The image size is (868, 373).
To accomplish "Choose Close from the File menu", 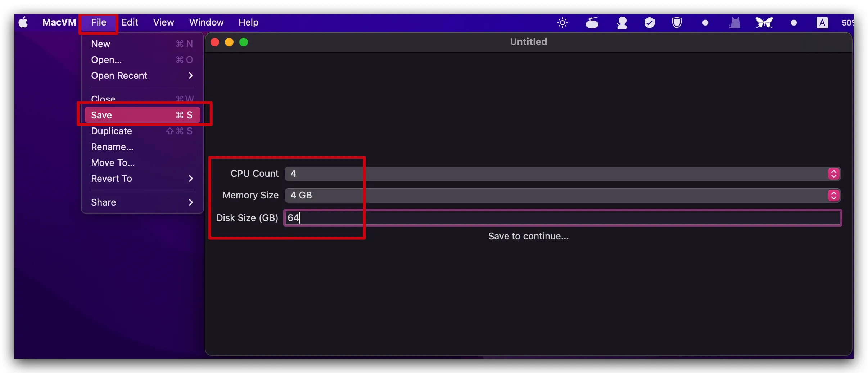I will [x=142, y=99].
